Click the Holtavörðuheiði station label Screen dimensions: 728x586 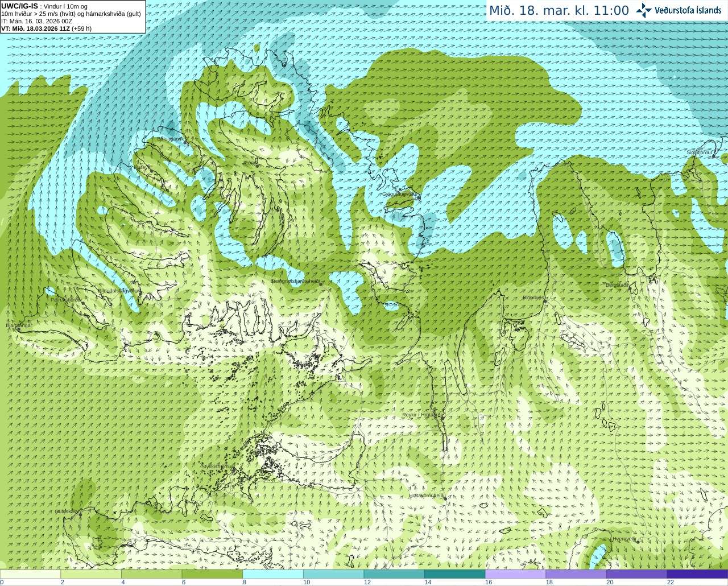[x=427, y=496]
